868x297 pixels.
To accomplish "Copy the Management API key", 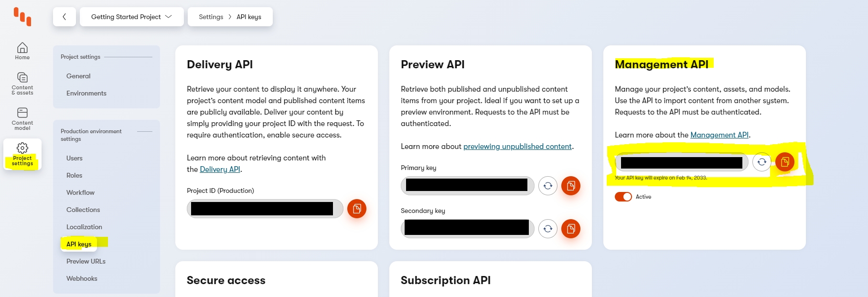I will tap(784, 162).
